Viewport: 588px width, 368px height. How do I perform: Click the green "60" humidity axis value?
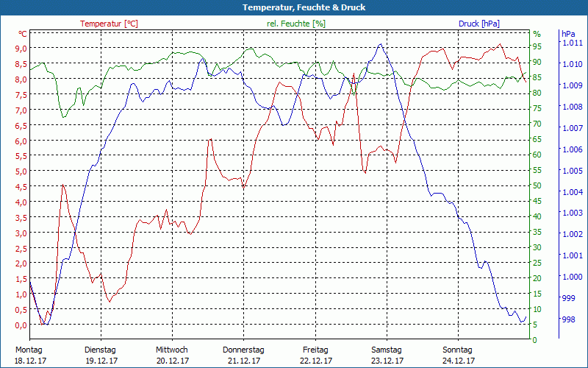point(537,155)
